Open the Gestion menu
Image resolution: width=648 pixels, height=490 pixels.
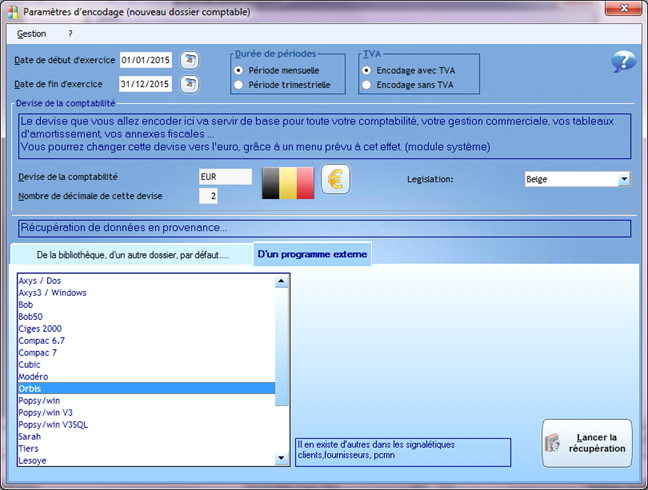tap(31, 34)
